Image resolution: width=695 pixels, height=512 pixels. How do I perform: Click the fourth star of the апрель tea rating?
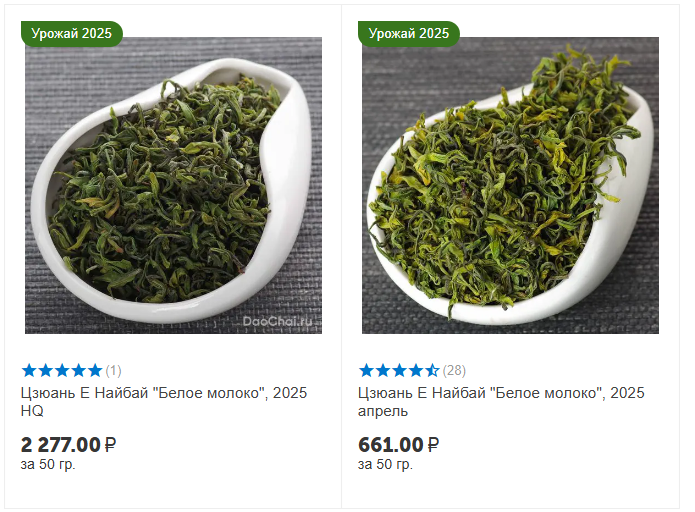416,370
